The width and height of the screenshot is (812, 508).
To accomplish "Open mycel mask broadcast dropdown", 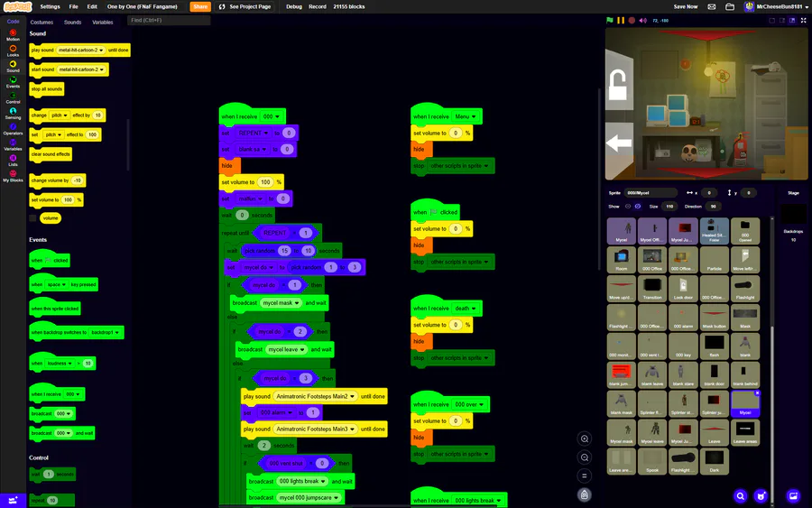I will coord(281,303).
